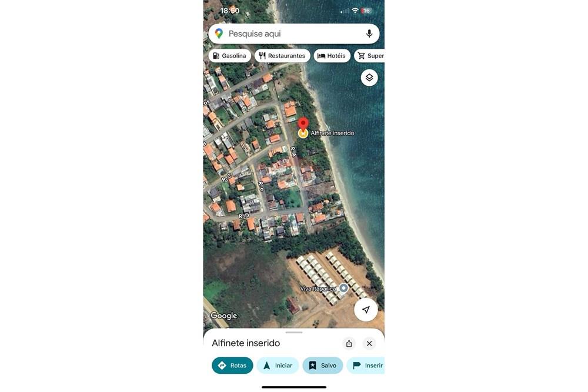Select the Hotéis category chip

click(332, 56)
